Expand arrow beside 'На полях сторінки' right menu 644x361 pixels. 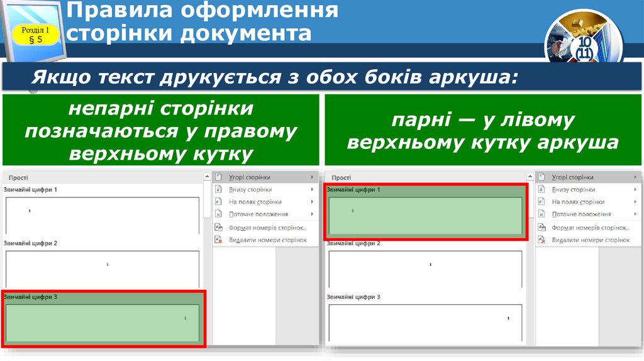[635, 202]
